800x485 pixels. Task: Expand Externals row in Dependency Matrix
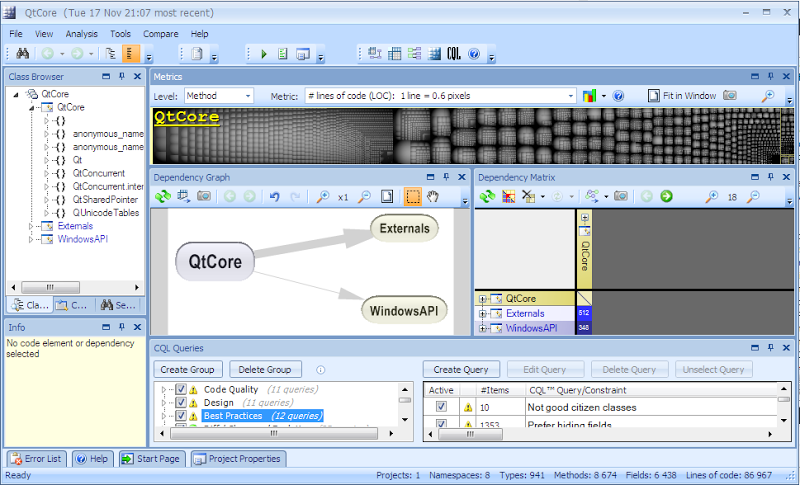pos(482,314)
